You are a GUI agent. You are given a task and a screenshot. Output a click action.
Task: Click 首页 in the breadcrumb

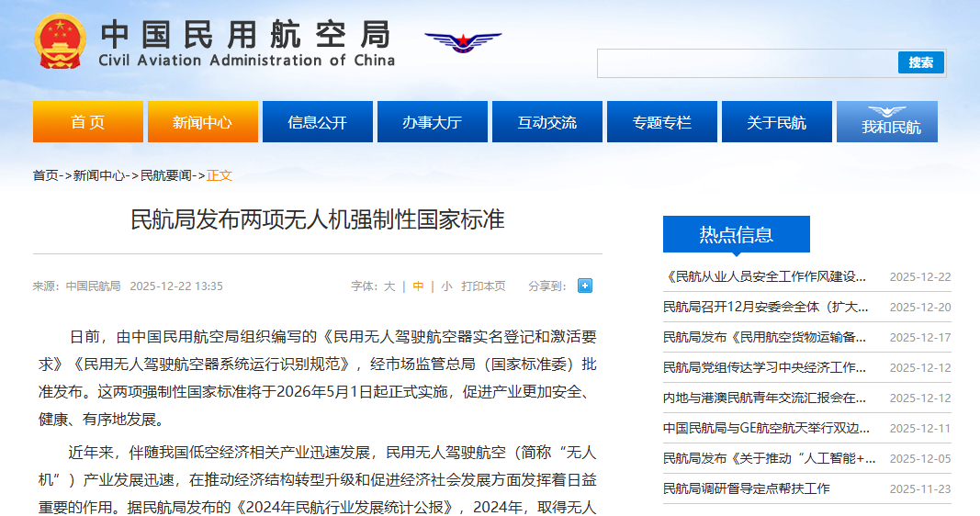(x=45, y=175)
